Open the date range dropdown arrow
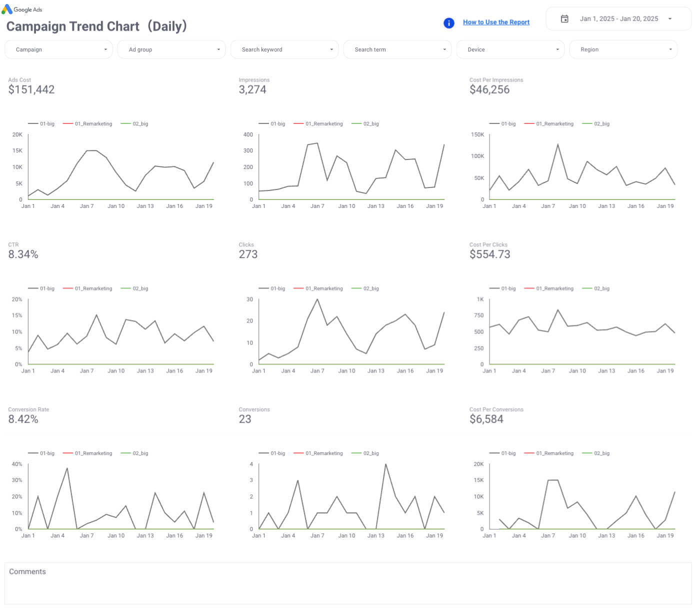Image resolution: width=700 pixels, height=609 pixels. 670,19
